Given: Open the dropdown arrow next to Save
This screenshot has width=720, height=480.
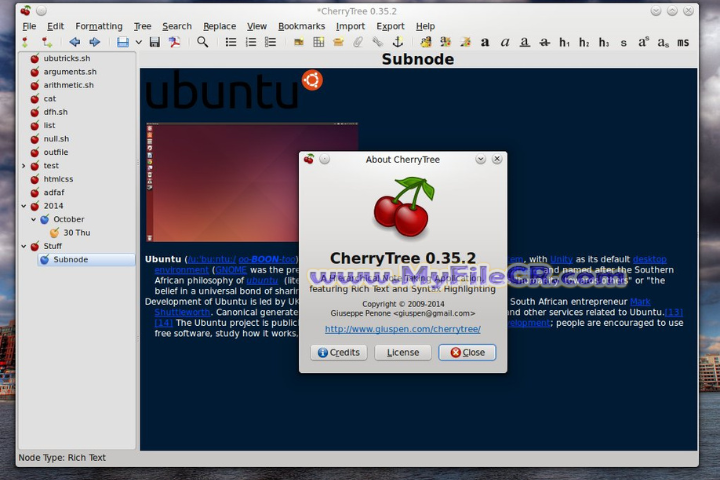Looking at the screenshot, I should [139, 42].
